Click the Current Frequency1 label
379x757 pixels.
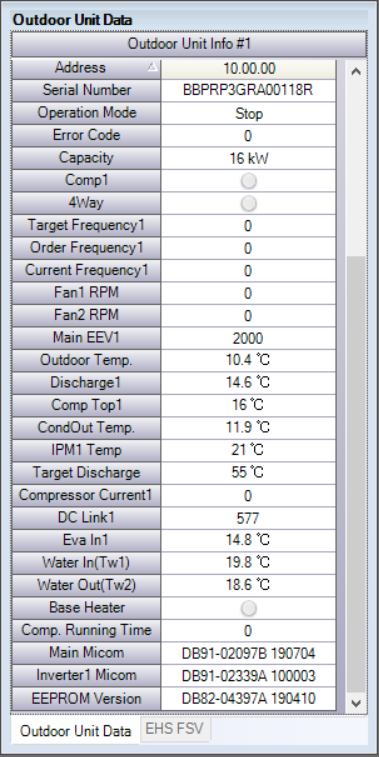point(86,270)
